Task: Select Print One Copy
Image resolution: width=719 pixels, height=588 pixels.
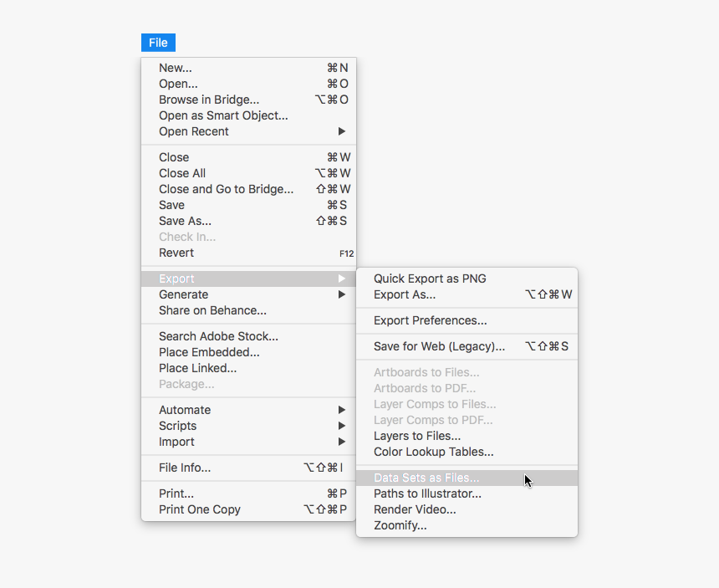Action: [199, 509]
